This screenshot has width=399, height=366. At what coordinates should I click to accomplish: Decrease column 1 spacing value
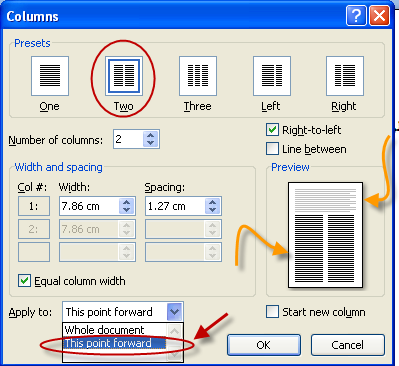tap(213, 210)
